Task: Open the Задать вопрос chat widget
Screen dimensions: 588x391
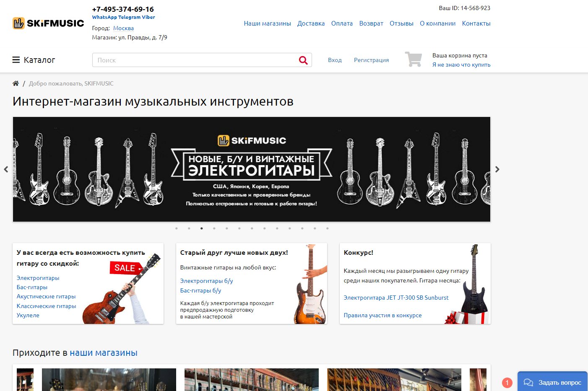Action: click(x=553, y=382)
